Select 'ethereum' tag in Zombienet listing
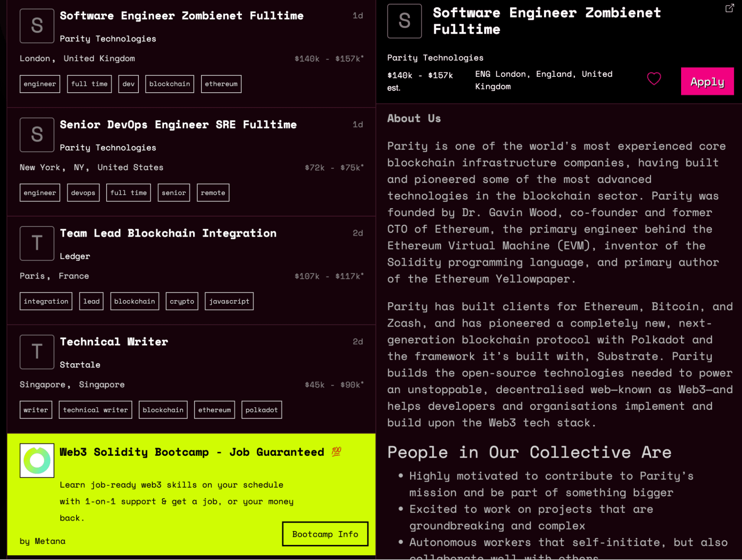Viewport: 742px width, 560px height. (221, 84)
